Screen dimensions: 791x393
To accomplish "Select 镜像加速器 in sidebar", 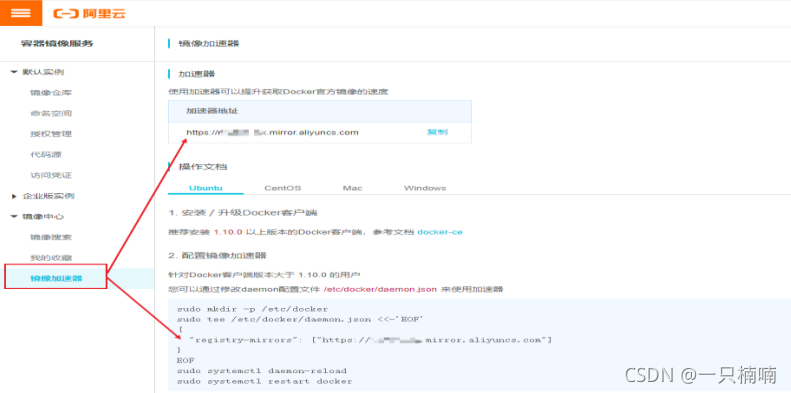I will [56, 278].
